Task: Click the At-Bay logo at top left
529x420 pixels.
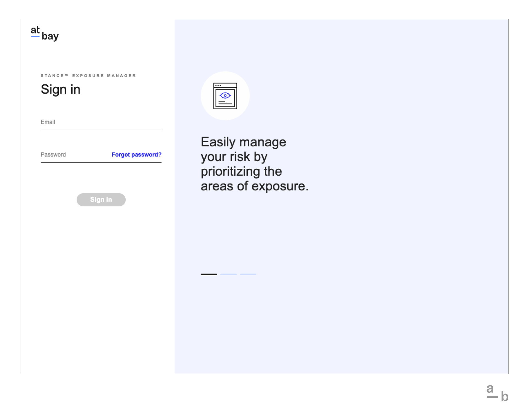Action: (x=44, y=34)
